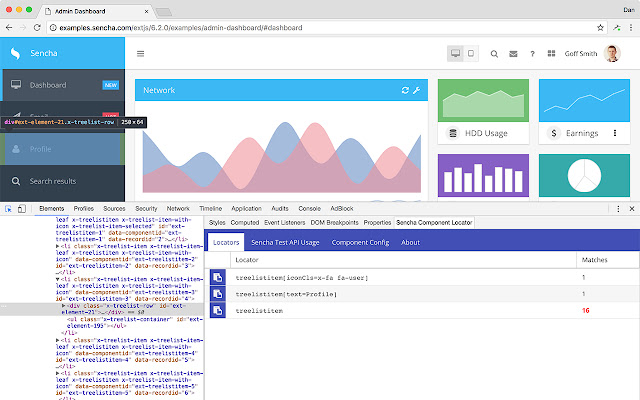Open Network panel wrench settings

coord(416,90)
